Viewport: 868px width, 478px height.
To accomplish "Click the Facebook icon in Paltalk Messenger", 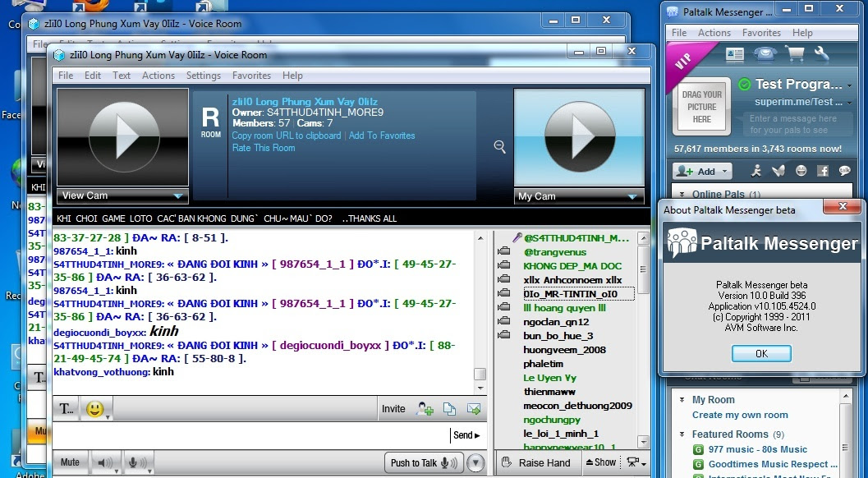I will 823,171.
